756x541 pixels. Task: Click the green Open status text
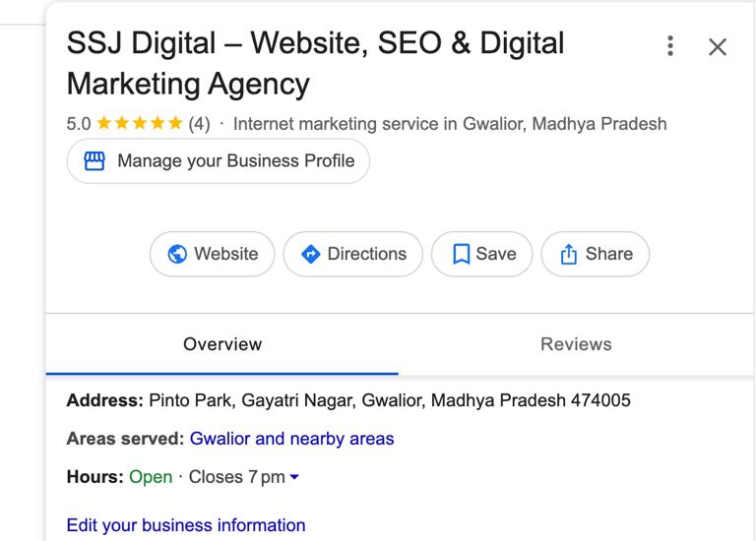coord(151,477)
